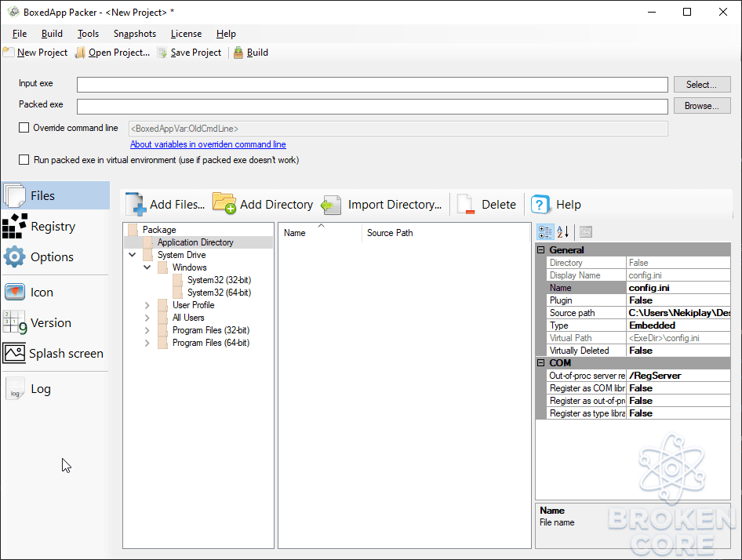The width and height of the screenshot is (742, 560).
Task: Click Add Directory folder button
Action: 263,205
